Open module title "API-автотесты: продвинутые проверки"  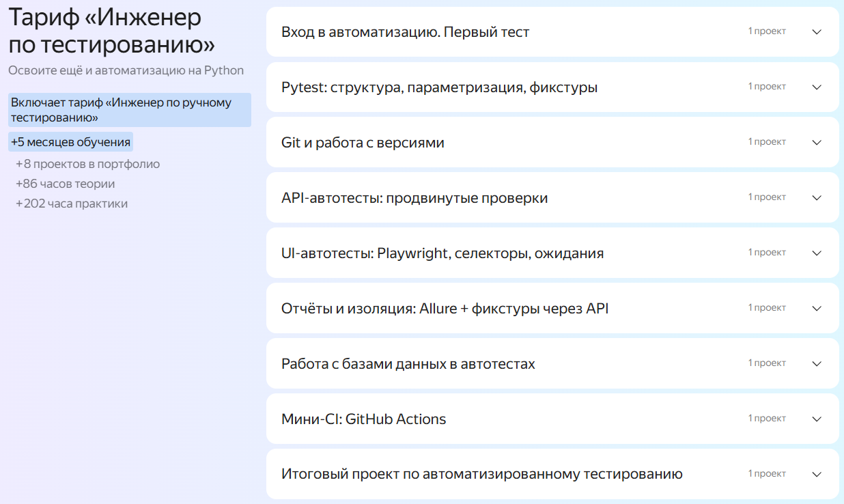pyautogui.click(x=414, y=198)
